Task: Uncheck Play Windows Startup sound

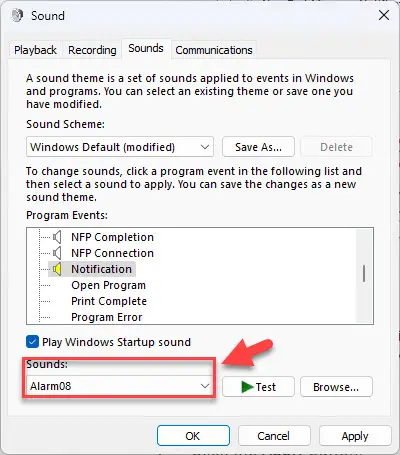Action: [x=32, y=342]
